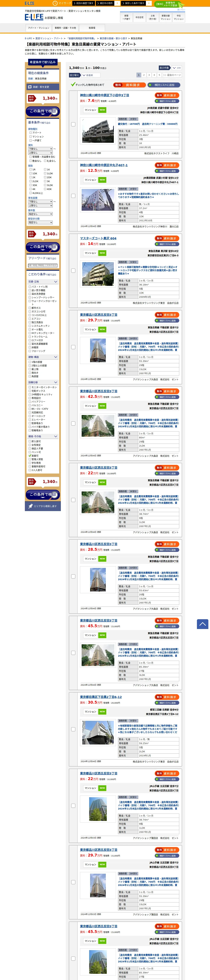The image size is (210, 980).
Task: Select checkbox for マスターズコート奥沢 listing
Action: click(73, 271)
